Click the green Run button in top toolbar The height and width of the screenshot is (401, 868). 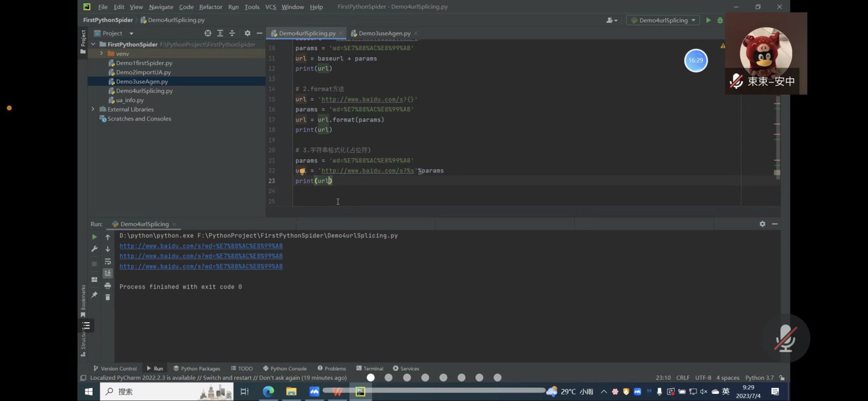click(708, 20)
